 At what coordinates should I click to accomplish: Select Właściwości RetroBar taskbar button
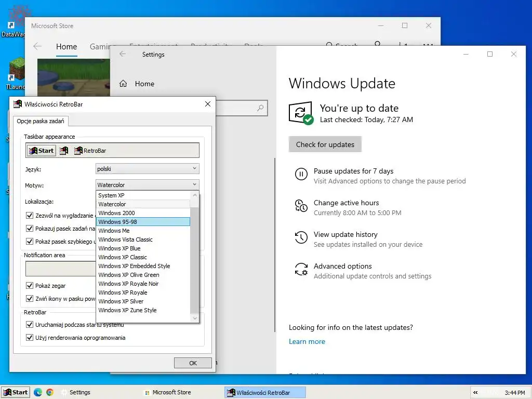tap(265, 392)
